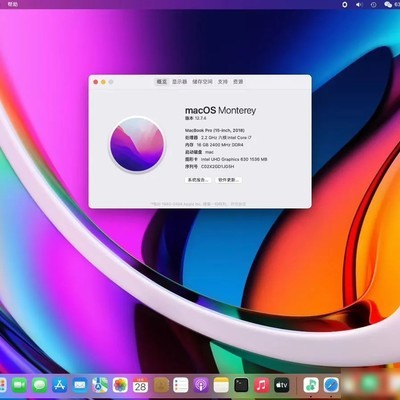
Task: Click the macOS Monterey logo image
Action: point(137,144)
